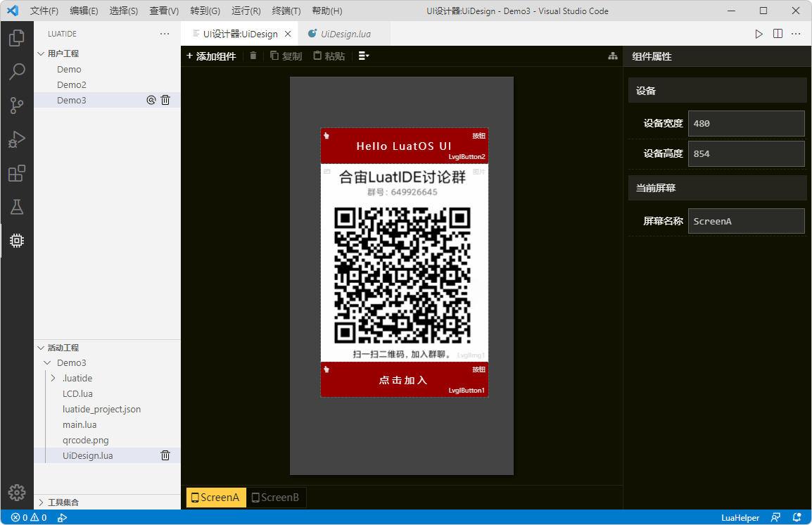This screenshot has height=525, width=812.
Task: Select the Hello LuatOS UI button component
Action: click(404, 146)
